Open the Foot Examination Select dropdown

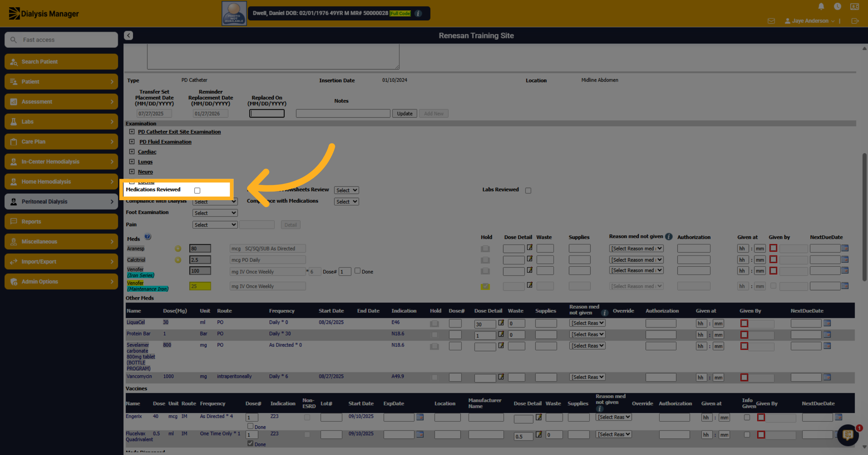tap(215, 213)
